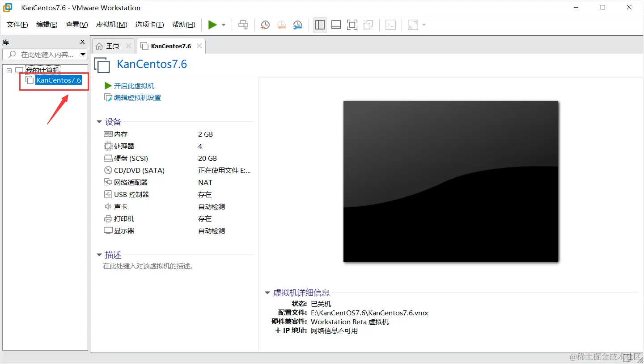Send Ctrl+Alt+Del to the guest via toolbar icon

coord(243,25)
